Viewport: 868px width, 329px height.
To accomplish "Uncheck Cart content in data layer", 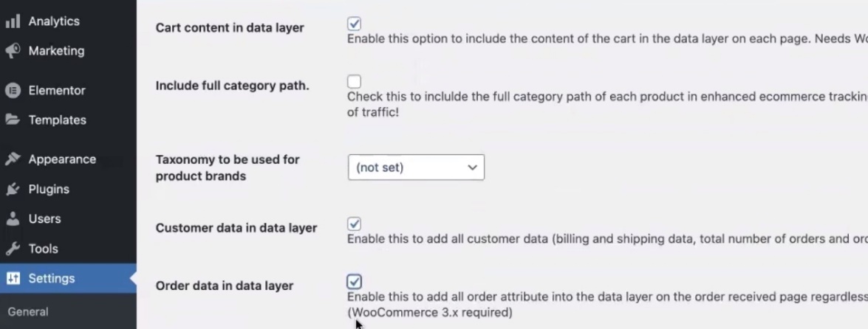I will pos(355,24).
